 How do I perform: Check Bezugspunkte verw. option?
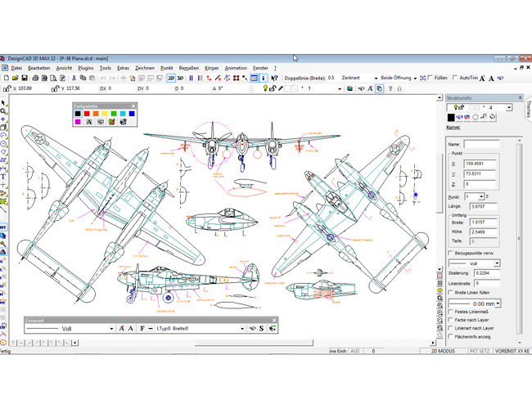451,253
